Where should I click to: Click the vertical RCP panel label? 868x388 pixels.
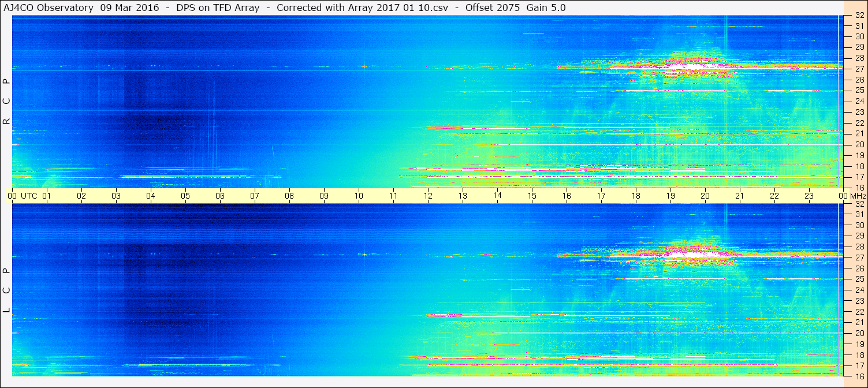point(7,102)
